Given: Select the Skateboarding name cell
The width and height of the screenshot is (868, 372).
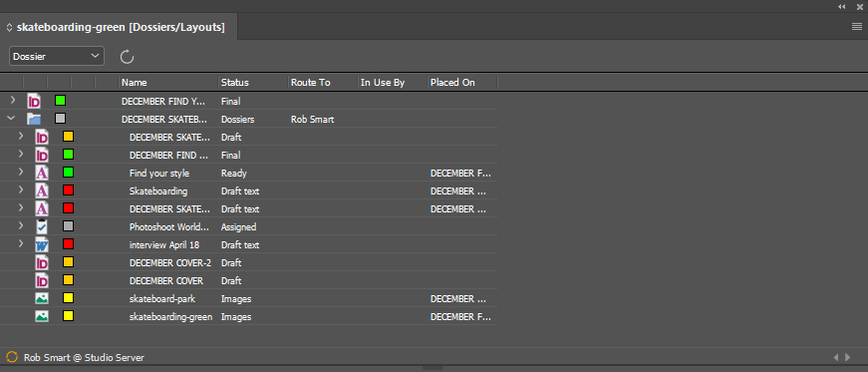Looking at the screenshot, I should tap(158, 191).
